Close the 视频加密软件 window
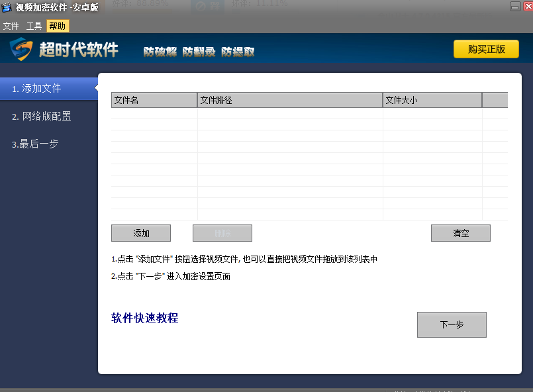The width and height of the screenshot is (533, 392). [528, 7]
